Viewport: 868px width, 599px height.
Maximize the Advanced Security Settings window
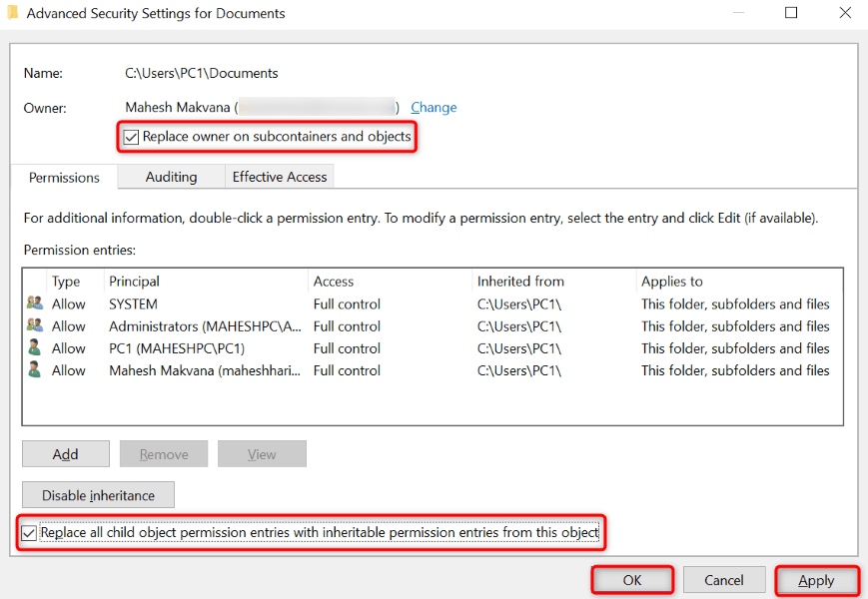click(791, 13)
